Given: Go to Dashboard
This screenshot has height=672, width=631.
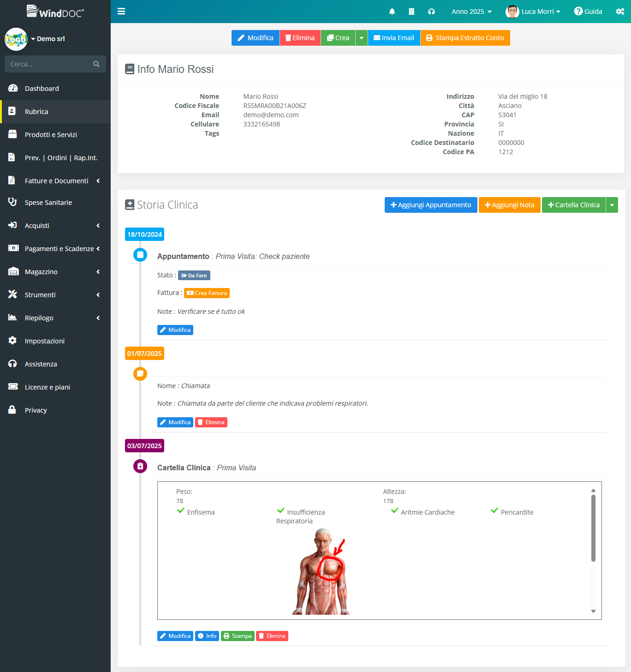Looking at the screenshot, I should click(x=55, y=89).
